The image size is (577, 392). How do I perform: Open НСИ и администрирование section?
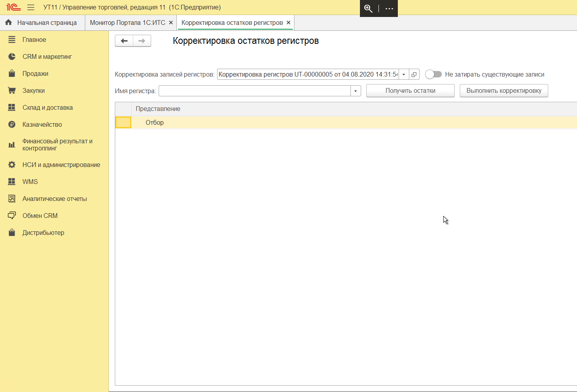click(61, 165)
